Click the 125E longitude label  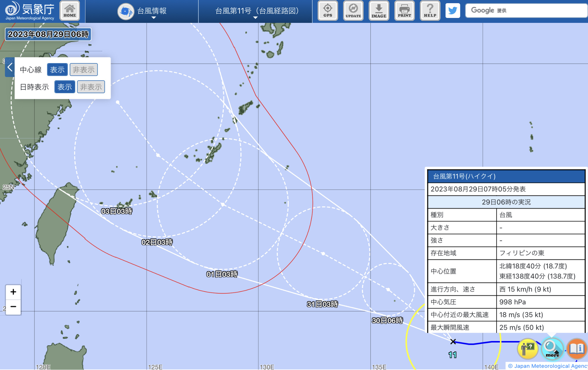tap(155, 367)
